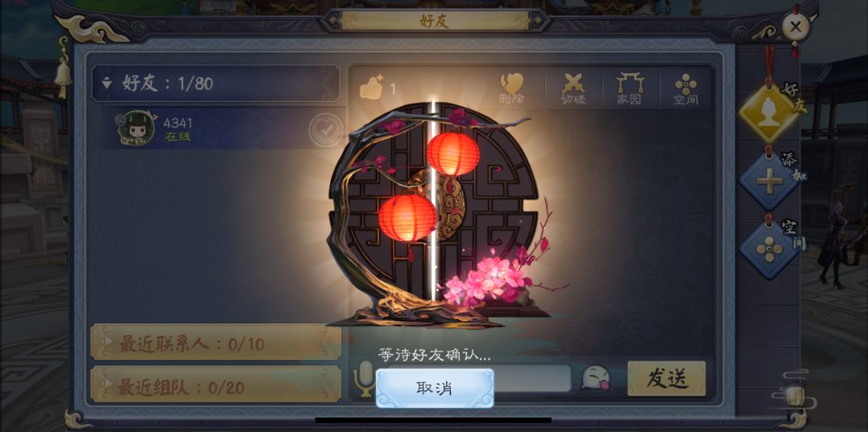Select friend 4341's avatar
Screen dimensions: 868x432
(136, 128)
